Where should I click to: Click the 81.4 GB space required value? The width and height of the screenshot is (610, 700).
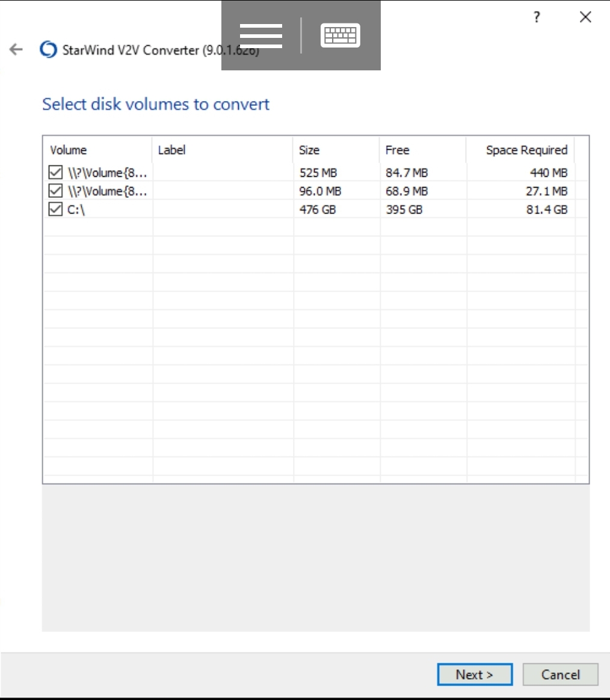click(547, 209)
